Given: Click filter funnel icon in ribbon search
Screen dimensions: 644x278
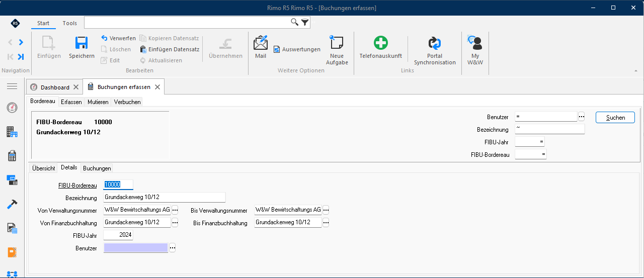Looking at the screenshot, I should pyautogui.click(x=305, y=22).
